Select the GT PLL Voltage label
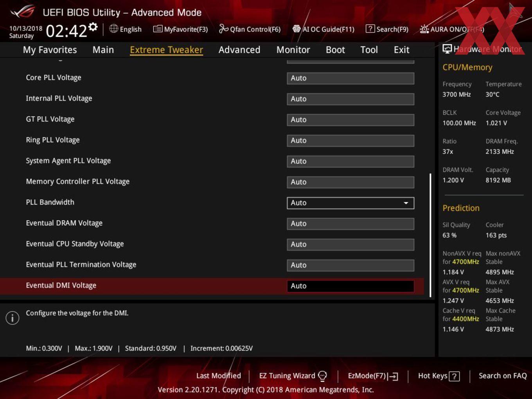The image size is (532, 399). click(50, 119)
